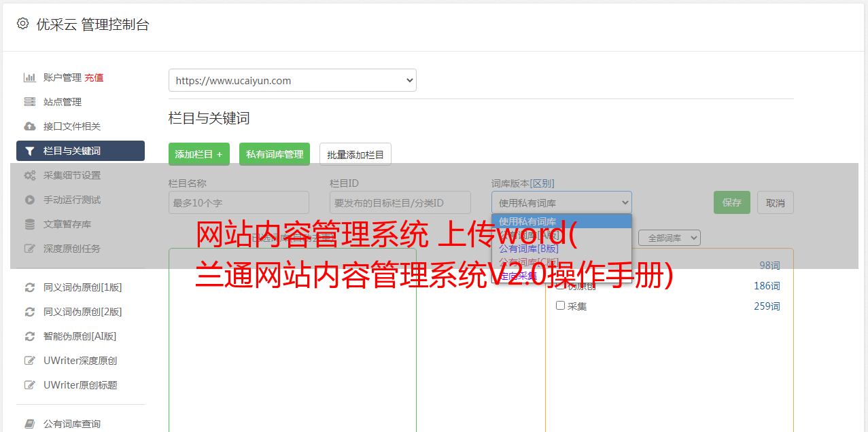The height and width of the screenshot is (432, 868).
Task: Click the play circle icon for 手动运行测试
Action: click(30, 200)
